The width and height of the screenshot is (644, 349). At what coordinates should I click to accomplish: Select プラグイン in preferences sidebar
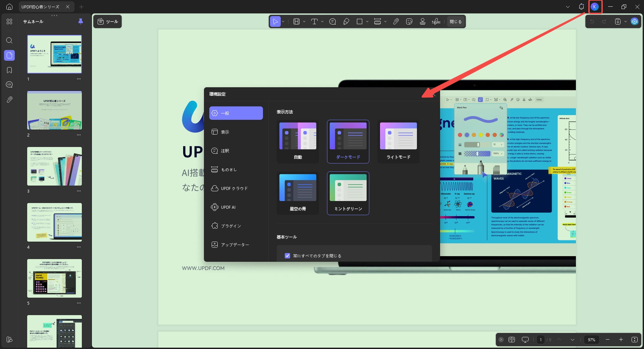[x=236, y=226]
